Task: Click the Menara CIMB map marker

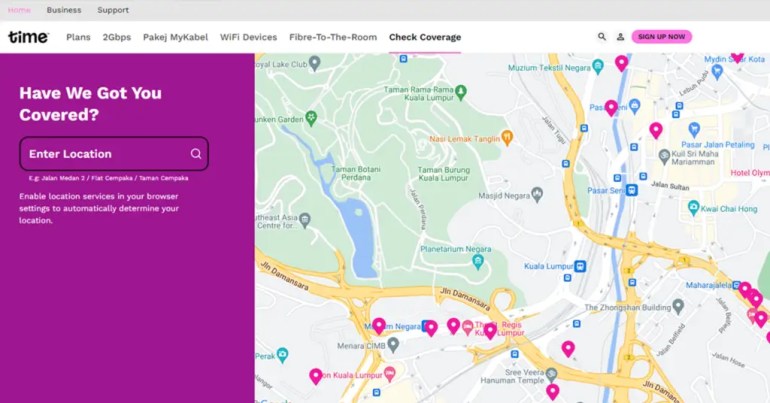Action: click(x=393, y=346)
